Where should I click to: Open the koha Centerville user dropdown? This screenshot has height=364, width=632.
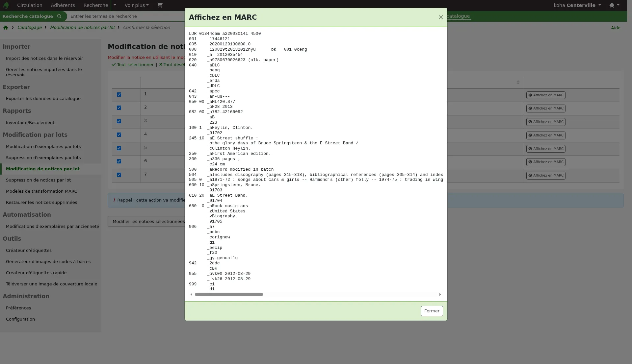tap(577, 5)
